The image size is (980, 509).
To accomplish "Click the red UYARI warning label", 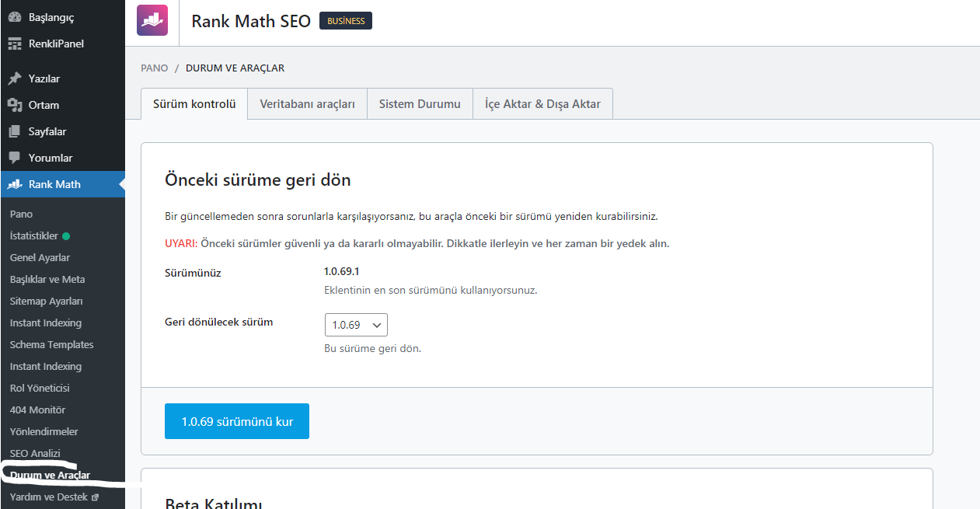I will (181, 243).
